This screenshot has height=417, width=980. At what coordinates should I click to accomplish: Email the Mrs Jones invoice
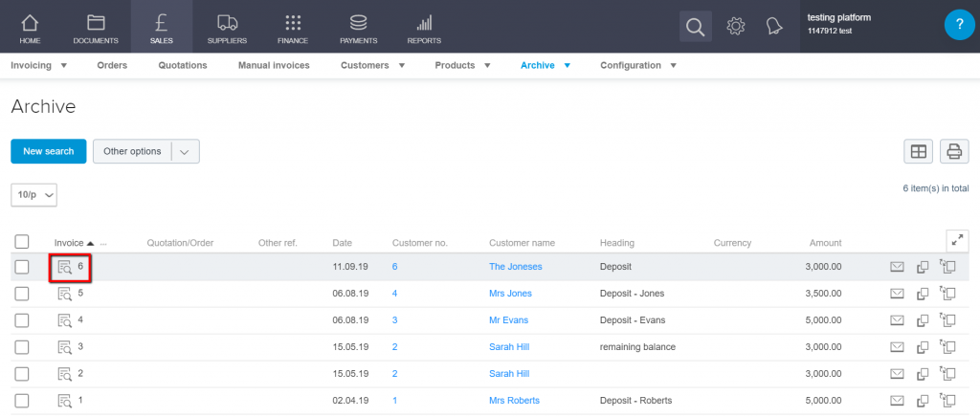[x=897, y=294]
